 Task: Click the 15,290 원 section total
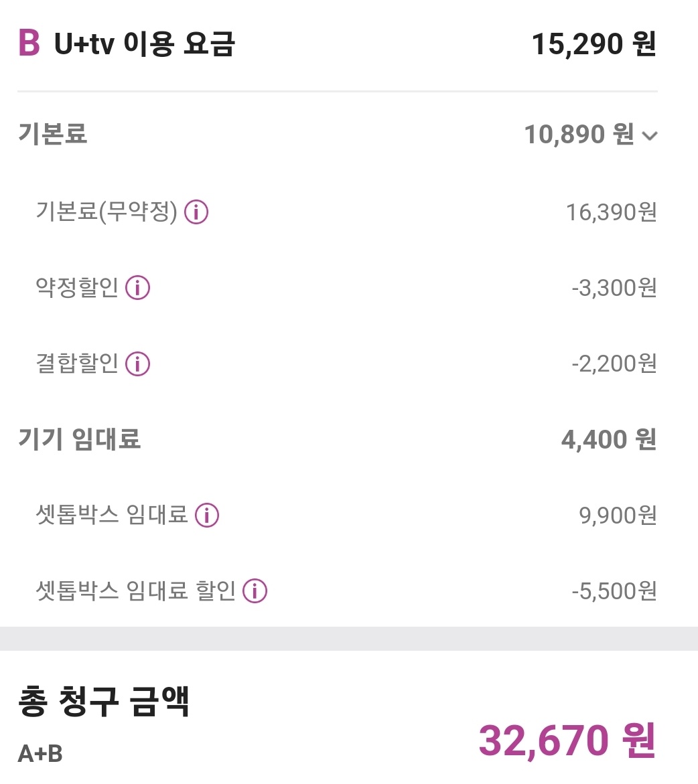594,44
